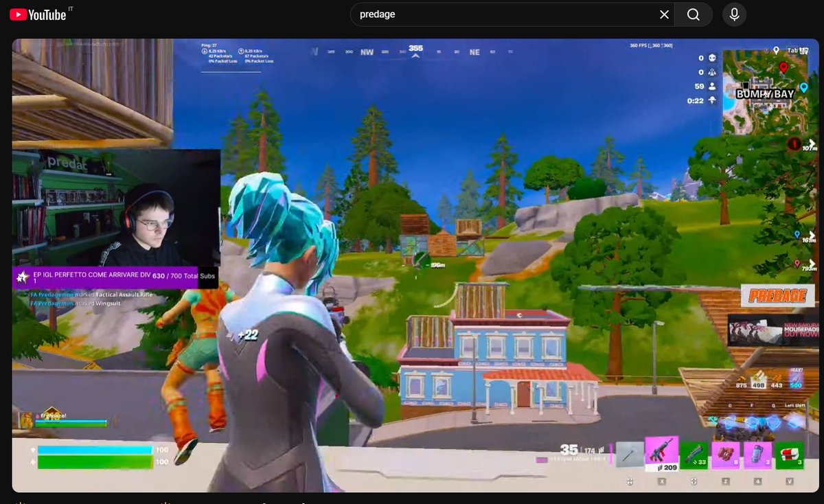This screenshot has height=504, width=824.
Task: Start voice search with the microphone
Action: [x=734, y=14]
